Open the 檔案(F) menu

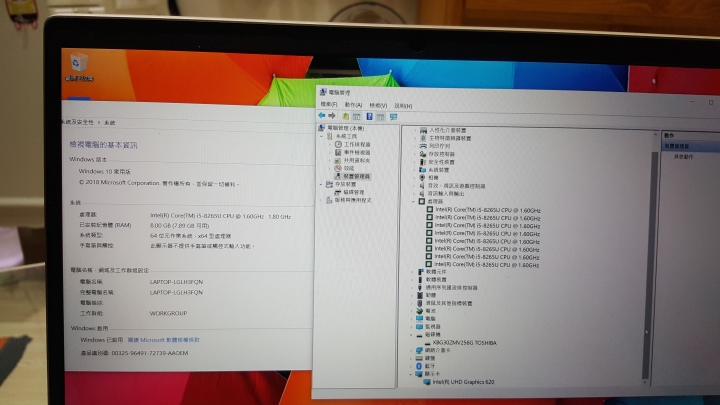click(329, 105)
